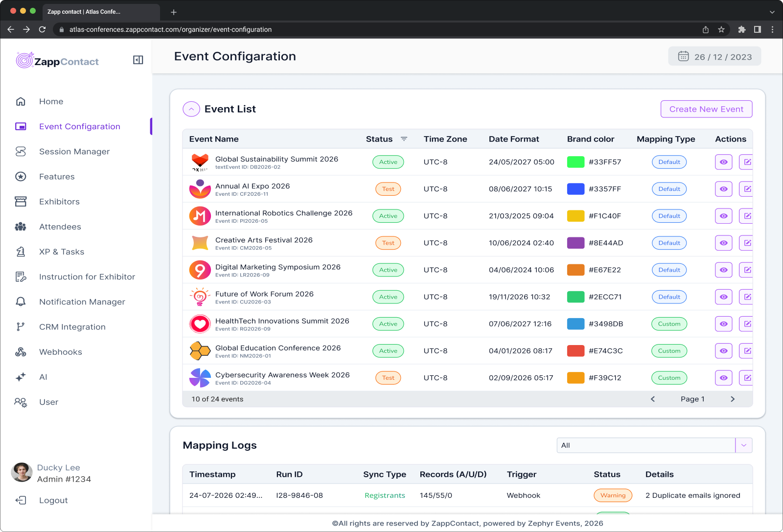783x532 pixels.
Task: Click Warning status badge in Mapping Logs
Action: [613, 495]
